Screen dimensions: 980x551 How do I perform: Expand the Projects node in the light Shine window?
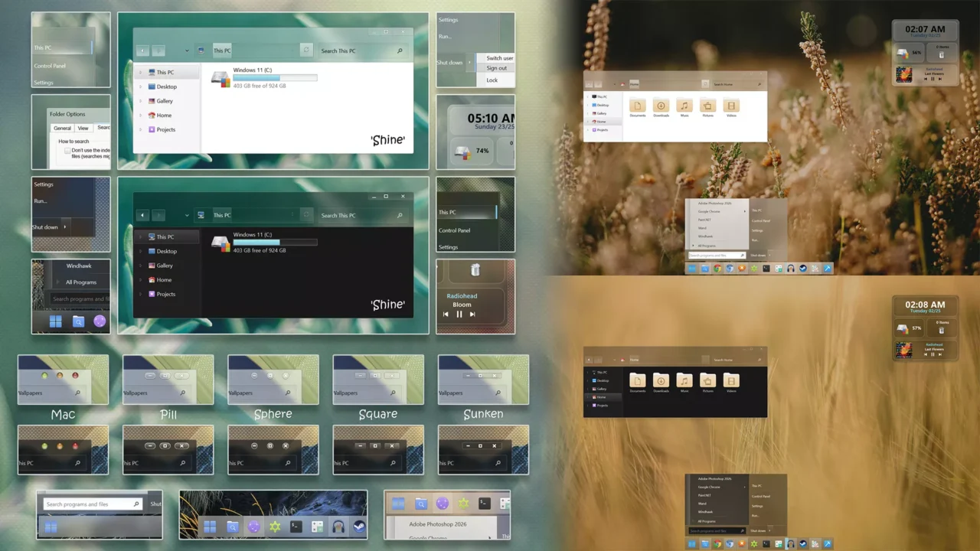141,129
